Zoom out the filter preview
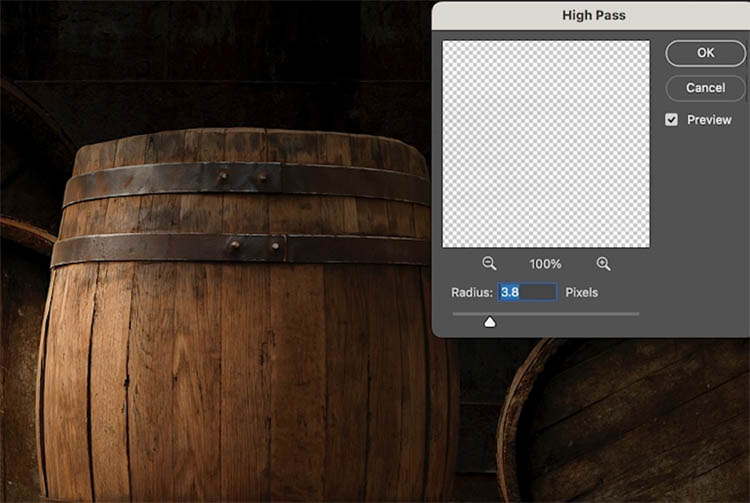This screenshot has height=503, width=750. pyautogui.click(x=489, y=263)
